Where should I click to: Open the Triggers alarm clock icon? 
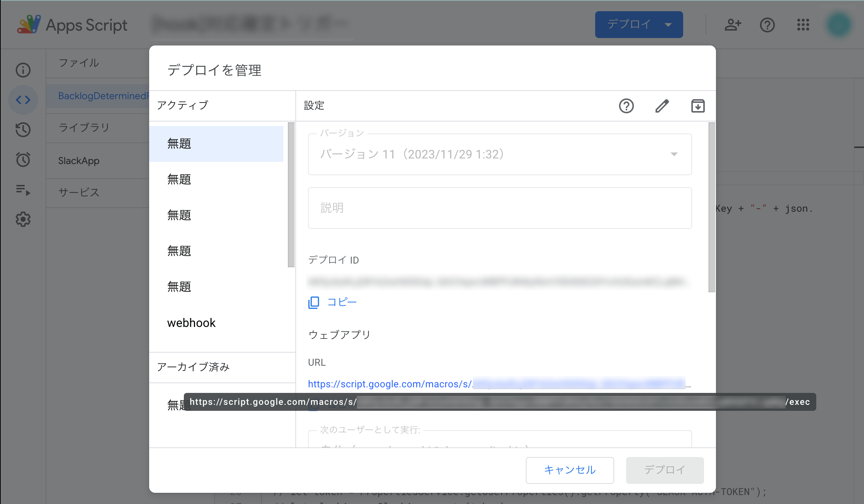point(23,160)
